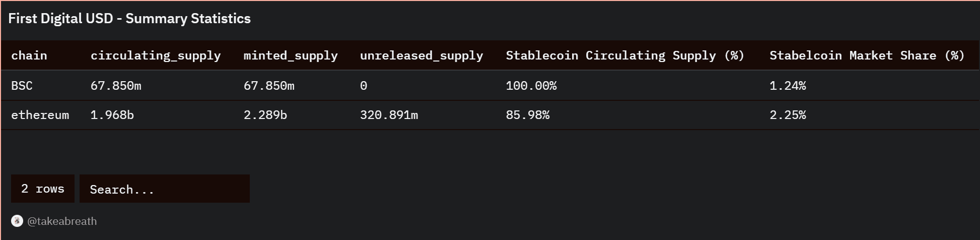Click ethereum circulating supply value 1.968b
Viewport: 980px width, 240px height.
pos(112,115)
